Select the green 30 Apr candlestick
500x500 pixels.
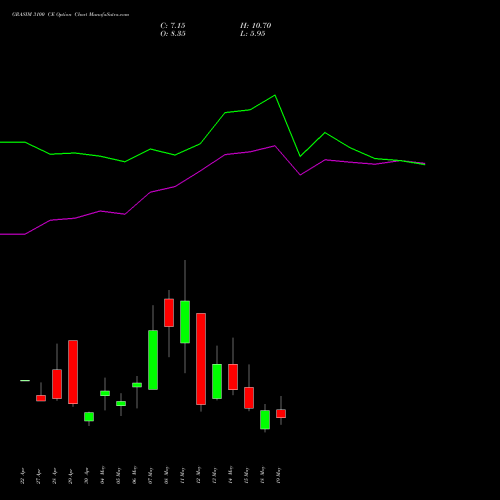tap(89, 417)
